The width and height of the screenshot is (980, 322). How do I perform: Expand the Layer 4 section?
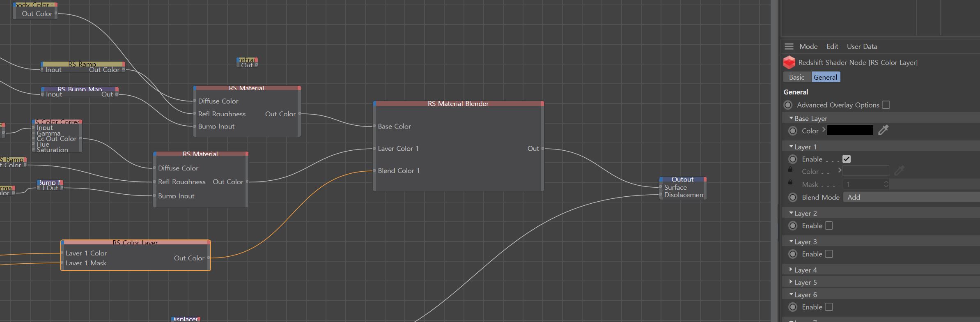click(x=791, y=269)
